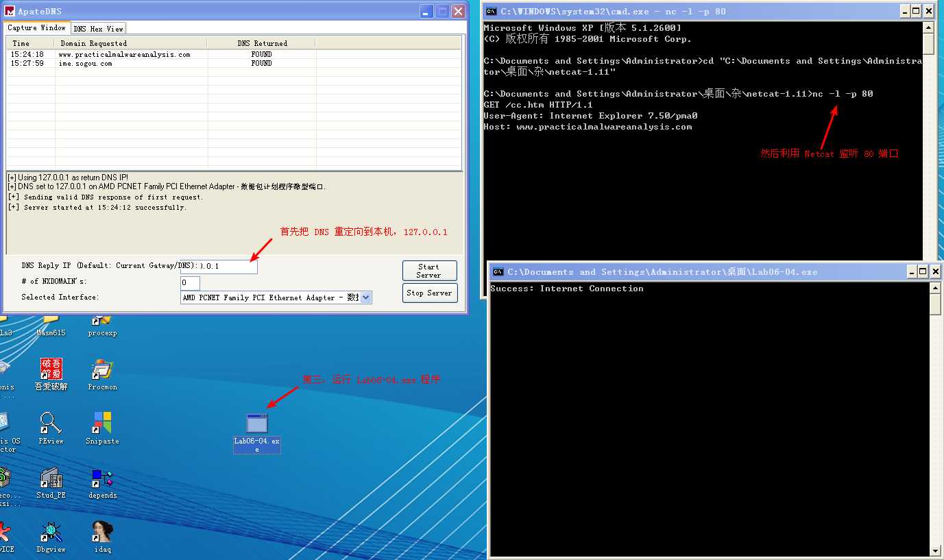
Task: Click the DNS Reply IP input field
Action: [x=219, y=266]
